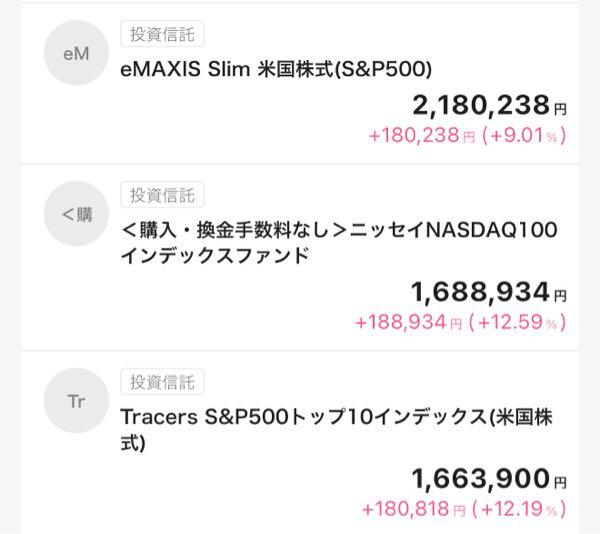Open ニッセイNASDAQ100 インデックスファンド fund name
Viewport: 600px width, 534px height.
point(339,243)
